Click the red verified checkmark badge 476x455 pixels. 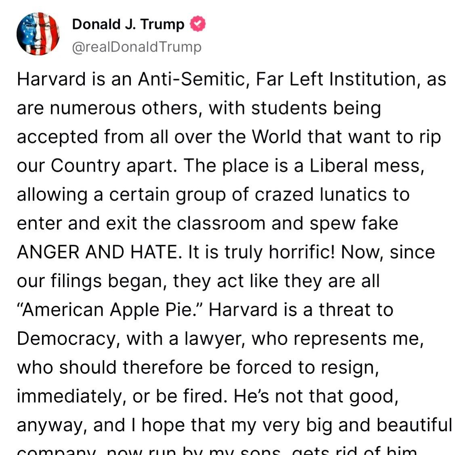coord(197,24)
